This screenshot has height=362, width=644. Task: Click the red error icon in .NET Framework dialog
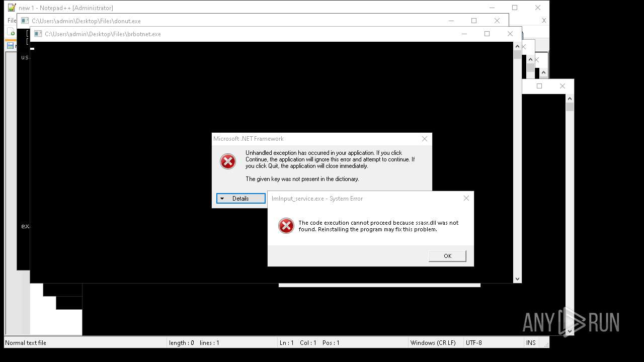click(x=228, y=161)
